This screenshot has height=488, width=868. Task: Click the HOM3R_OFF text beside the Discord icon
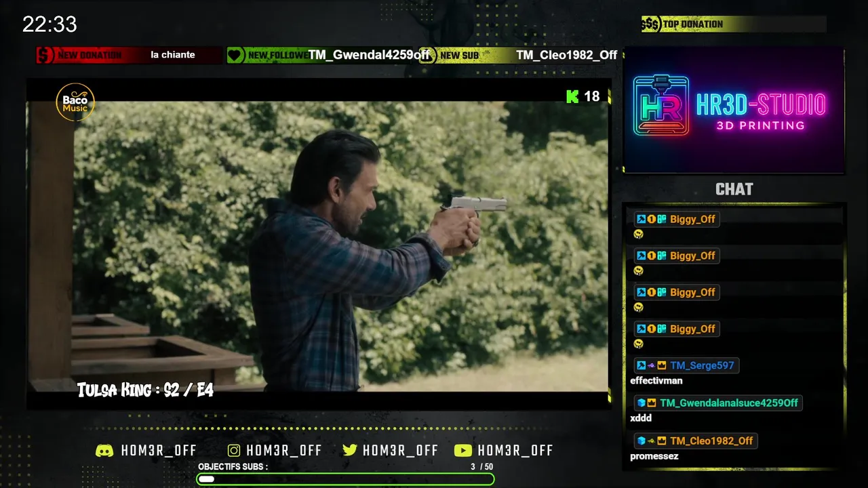(x=159, y=451)
